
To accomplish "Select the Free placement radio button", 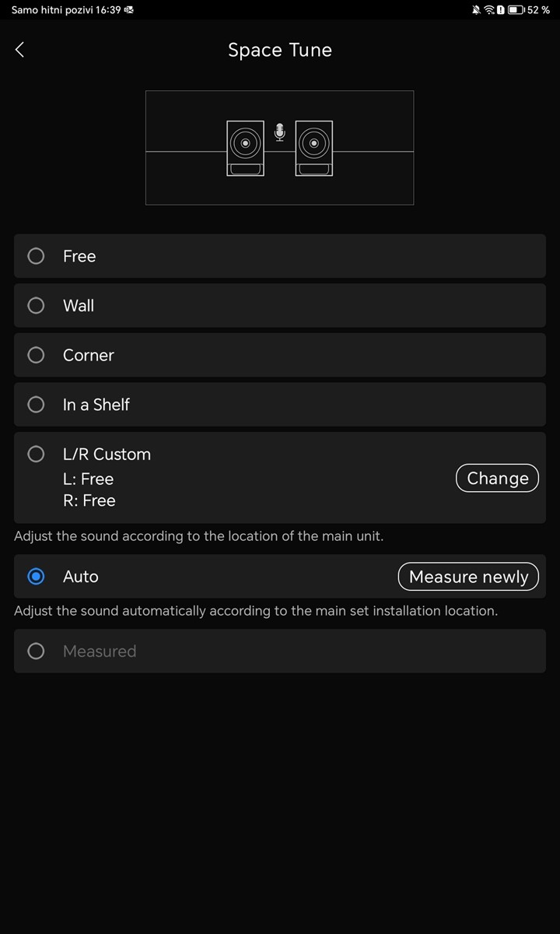I will (x=36, y=256).
